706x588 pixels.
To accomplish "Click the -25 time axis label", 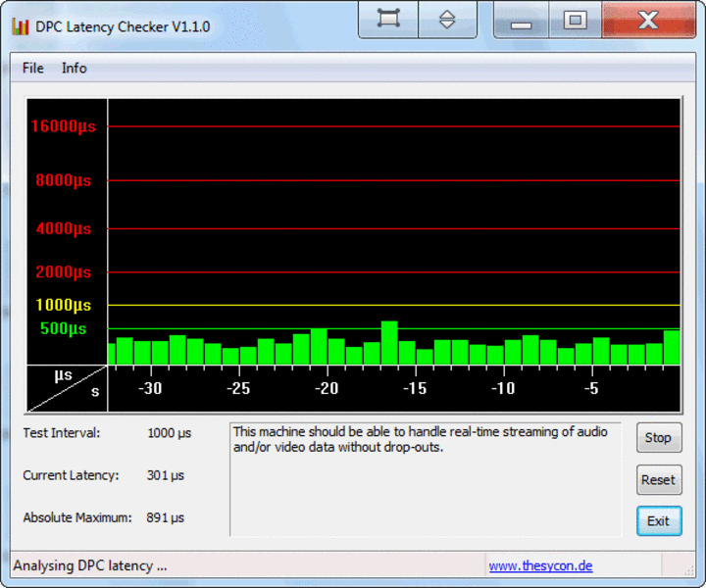I will tap(238, 388).
